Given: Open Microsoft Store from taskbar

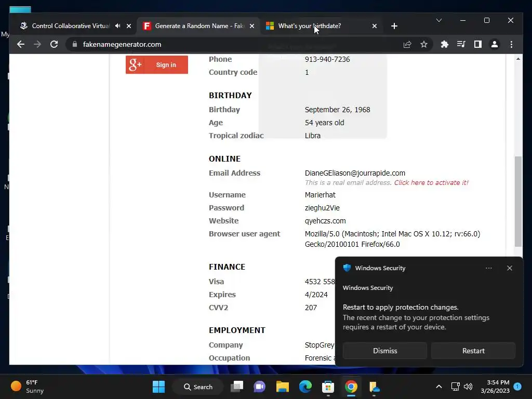Looking at the screenshot, I should pyautogui.click(x=328, y=387).
